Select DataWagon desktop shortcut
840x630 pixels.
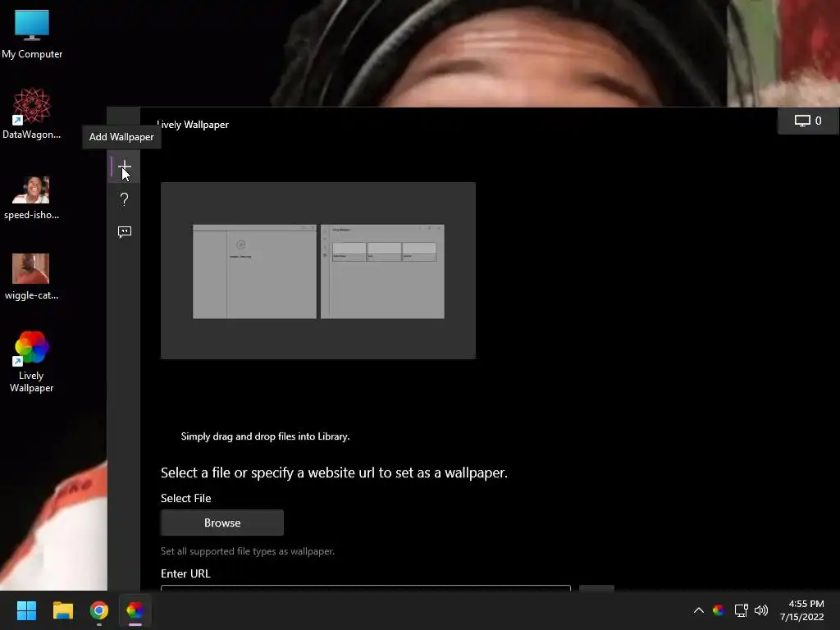click(x=32, y=113)
